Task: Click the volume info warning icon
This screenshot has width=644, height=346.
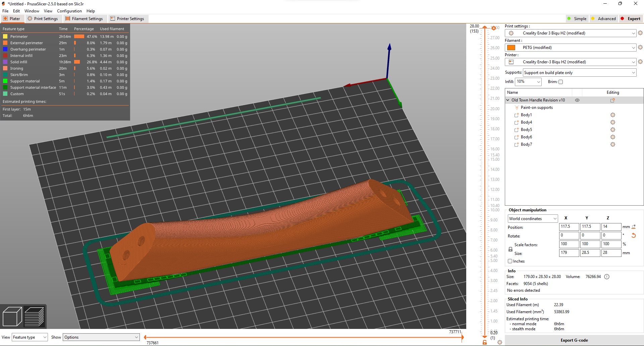Action: tap(607, 277)
